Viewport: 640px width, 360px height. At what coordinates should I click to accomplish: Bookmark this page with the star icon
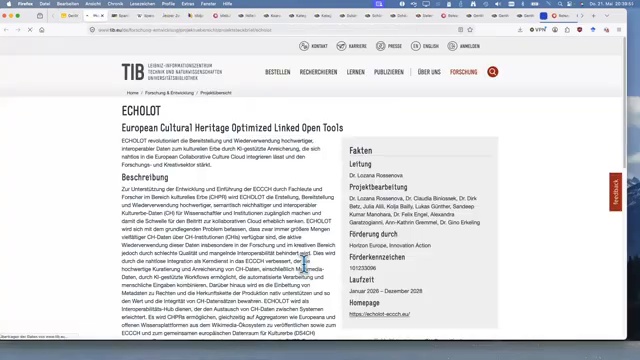[470, 30]
